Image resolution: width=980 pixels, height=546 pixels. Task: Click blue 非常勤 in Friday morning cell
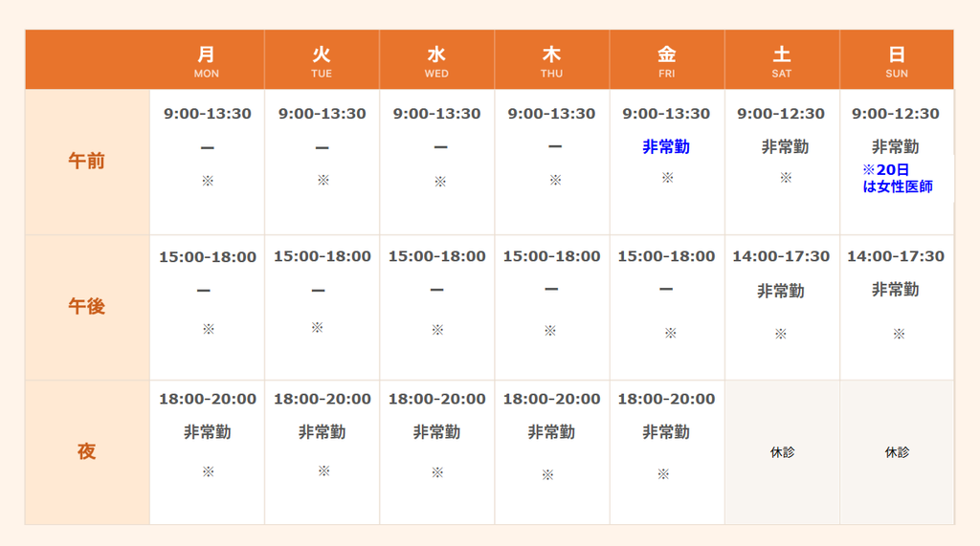click(666, 147)
